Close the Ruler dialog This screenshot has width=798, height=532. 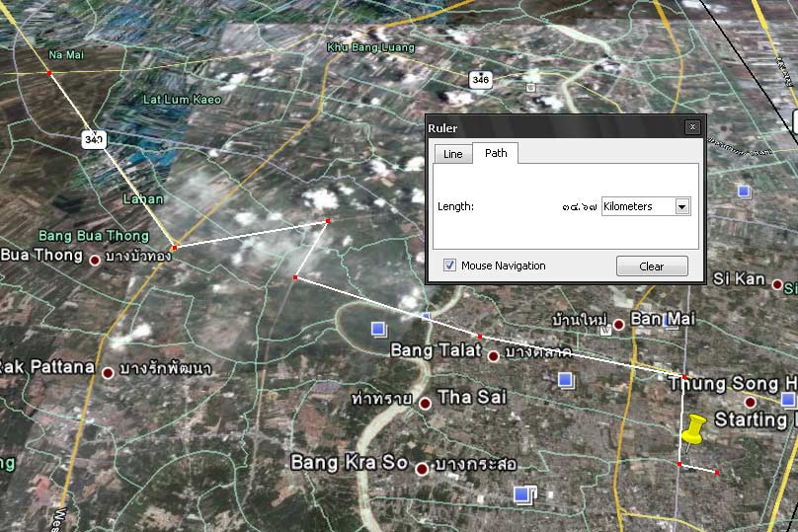(x=692, y=127)
